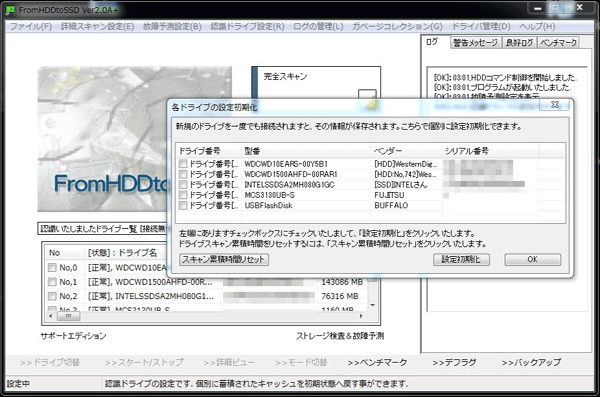Open the 故障予測設定(B) menu
Image resolution: width=600 pixels, height=397 pixels.
click(172, 26)
